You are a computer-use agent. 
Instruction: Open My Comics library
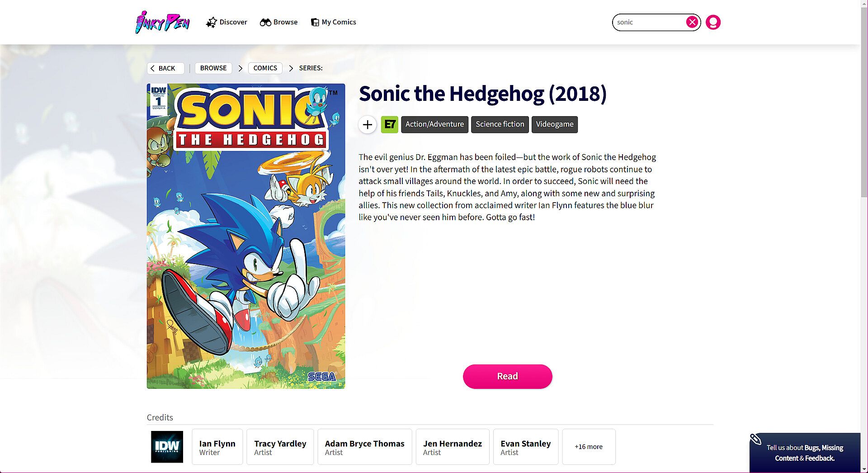click(333, 22)
